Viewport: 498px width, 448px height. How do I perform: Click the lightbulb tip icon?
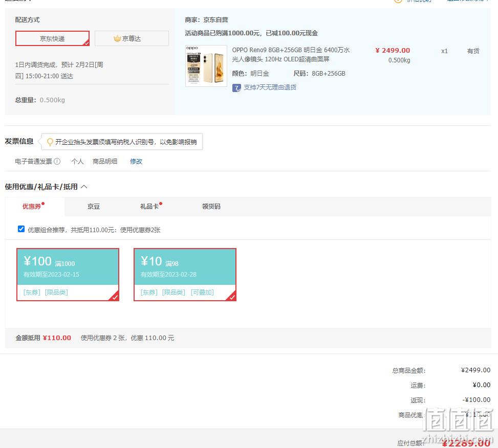coord(50,142)
